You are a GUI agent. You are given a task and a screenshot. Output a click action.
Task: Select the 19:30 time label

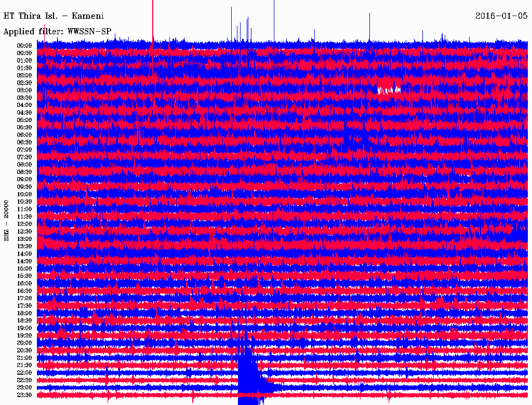click(x=24, y=335)
